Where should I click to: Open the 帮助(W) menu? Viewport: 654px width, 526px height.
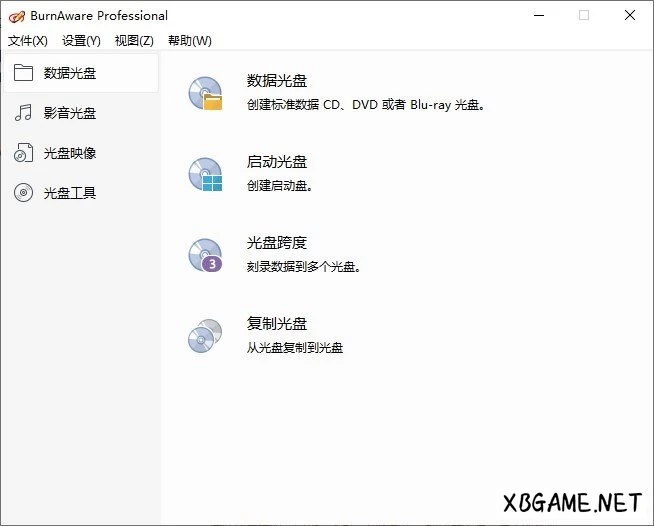click(190, 41)
